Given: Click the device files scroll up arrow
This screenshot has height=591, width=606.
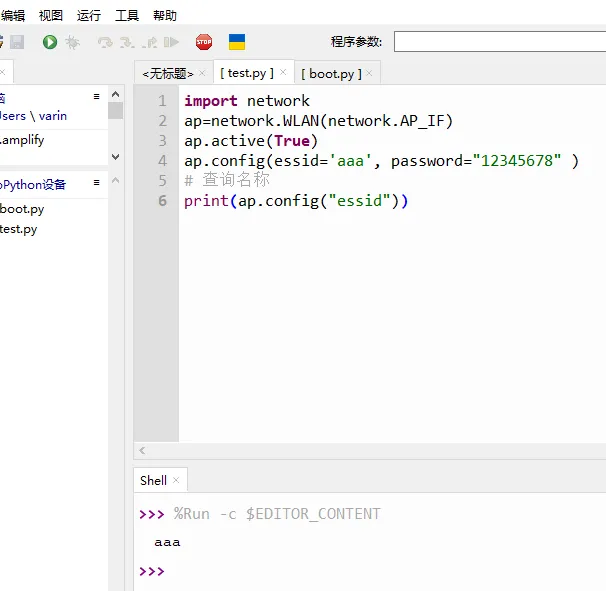Looking at the screenshot, I should pos(116,180).
